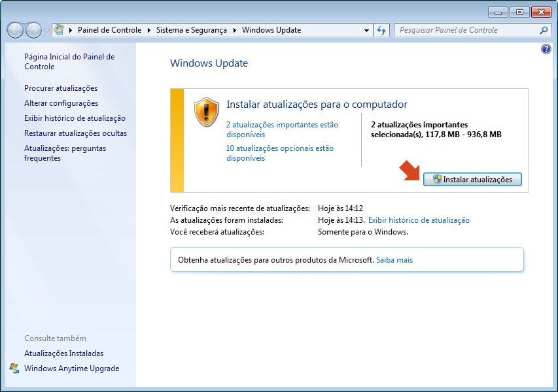558x392 pixels.
Task: Expand the address bar history dropdown
Action: (366, 30)
